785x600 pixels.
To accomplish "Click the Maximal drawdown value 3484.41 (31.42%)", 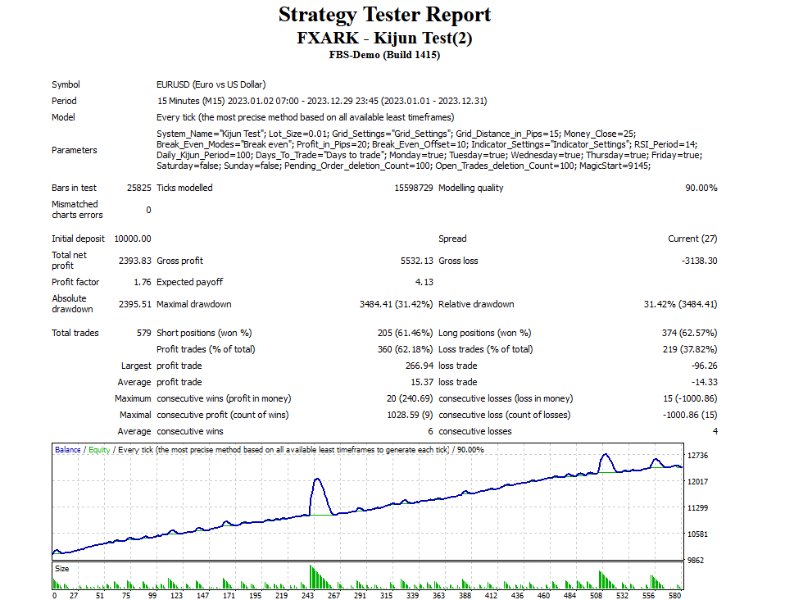I will [396, 304].
